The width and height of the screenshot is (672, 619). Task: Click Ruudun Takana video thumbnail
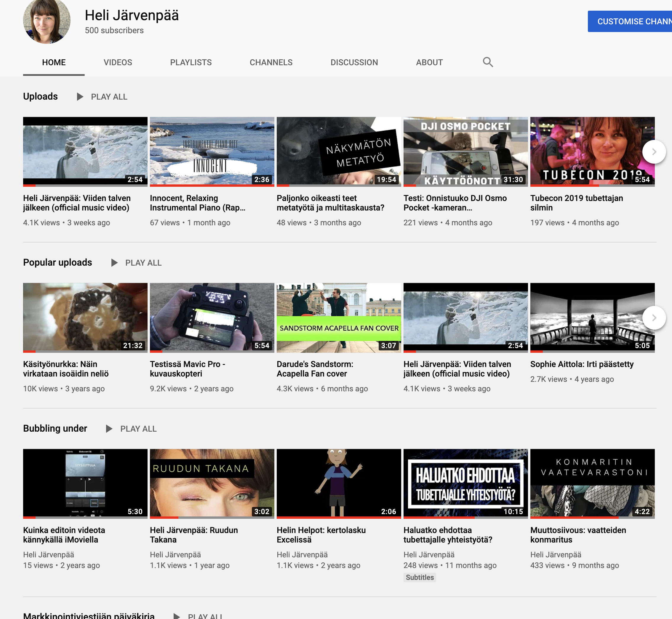[212, 483]
